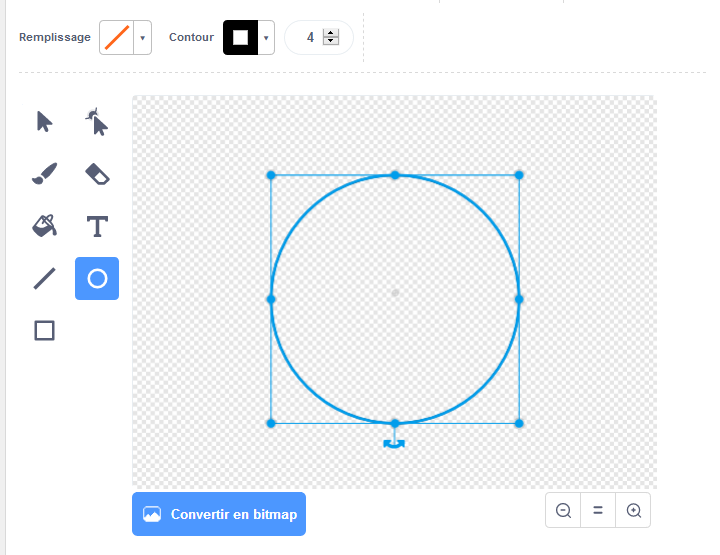Image resolution: width=720 pixels, height=555 pixels.
Task: Choose the Line tool
Action: click(x=44, y=278)
